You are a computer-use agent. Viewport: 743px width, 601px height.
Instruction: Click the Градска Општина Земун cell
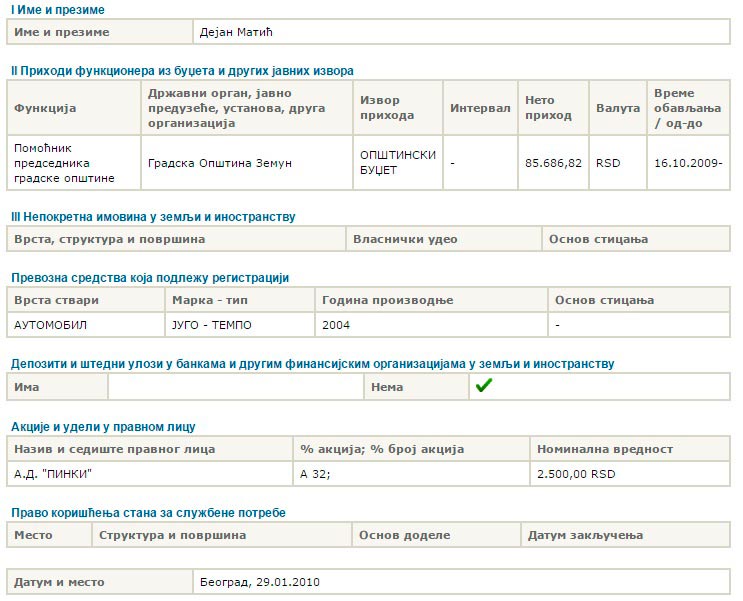(x=219, y=163)
